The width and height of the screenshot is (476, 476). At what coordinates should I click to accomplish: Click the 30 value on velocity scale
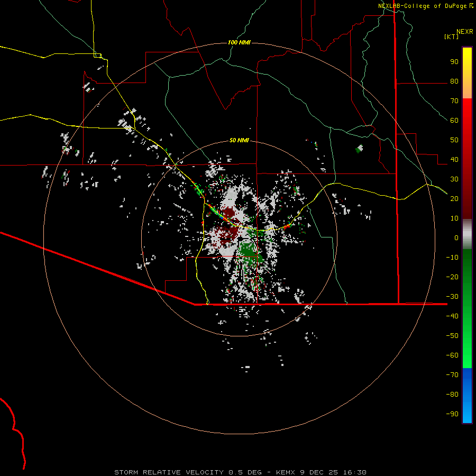click(454, 179)
